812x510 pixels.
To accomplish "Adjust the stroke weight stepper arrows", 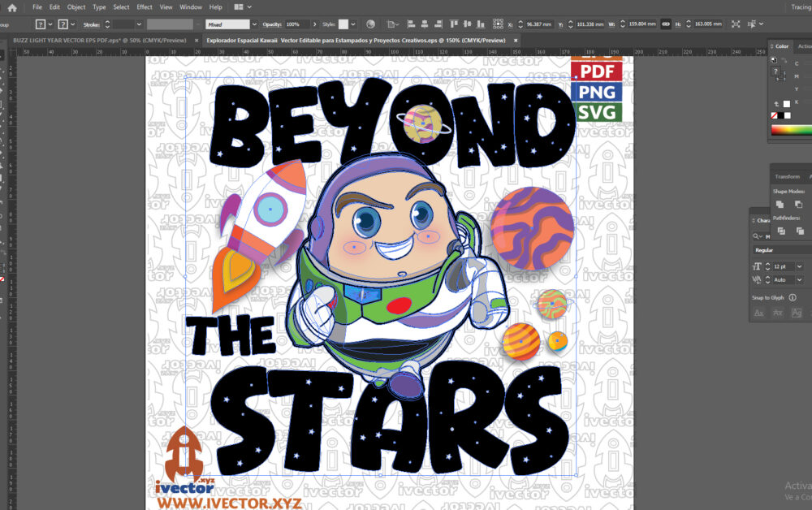I will (107, 24).
